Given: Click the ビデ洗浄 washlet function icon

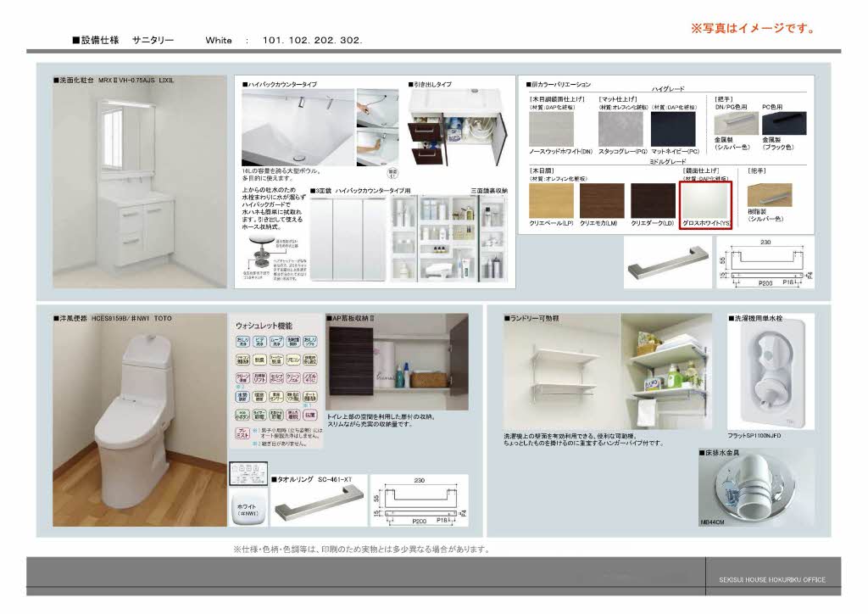Looking at the screenshot, I should [x=259, y=342].
